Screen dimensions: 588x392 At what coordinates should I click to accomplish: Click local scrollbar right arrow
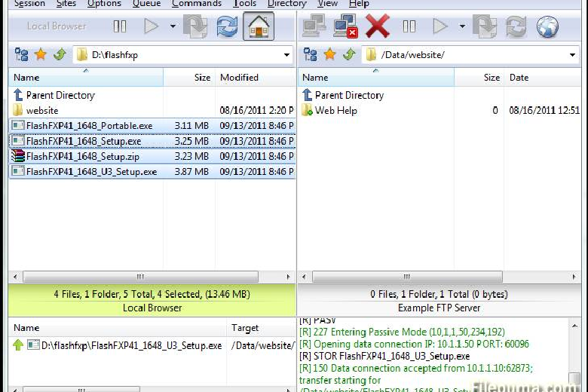[288, 277]
